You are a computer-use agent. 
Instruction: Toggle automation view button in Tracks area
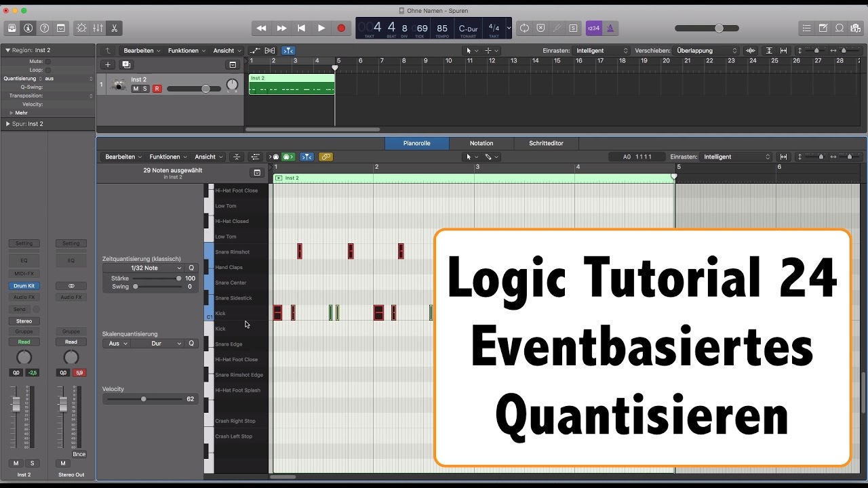click(x=255, y=50)
